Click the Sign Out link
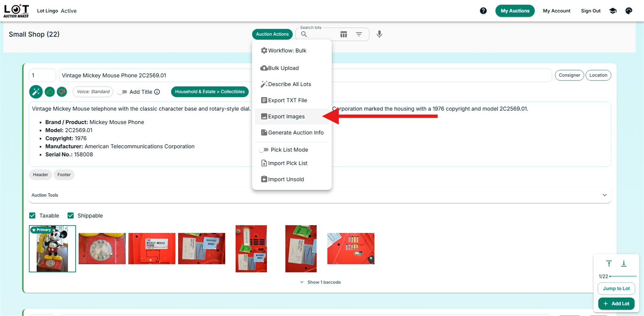 point(590,11)
